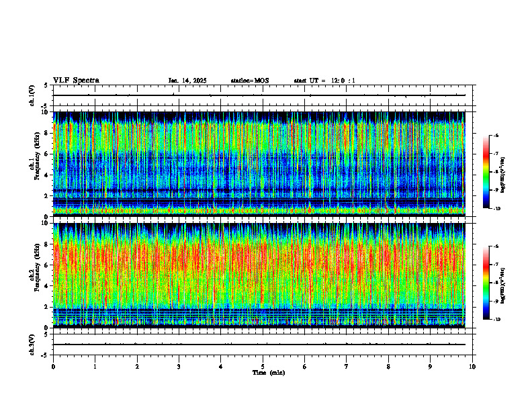Click time axis tick label "5"
Image resolution: width=532 pixels, height=411 pixels.
click(x=263, y=367)
